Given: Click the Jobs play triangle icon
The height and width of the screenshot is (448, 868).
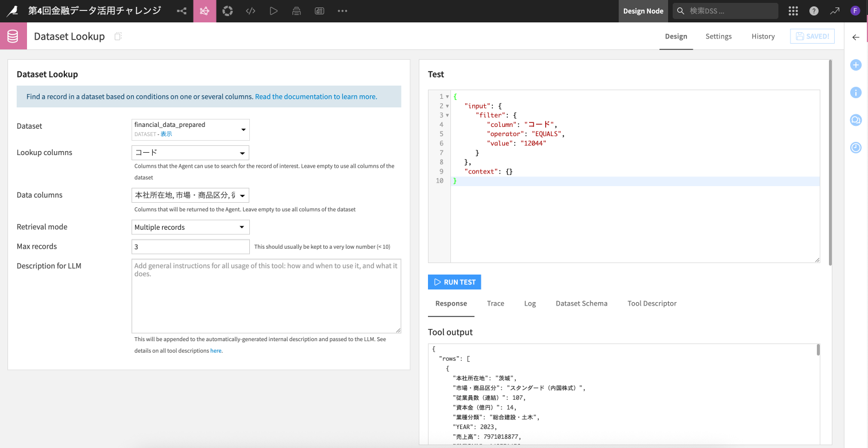Looking at the screenshot, I should coord(273,11).
